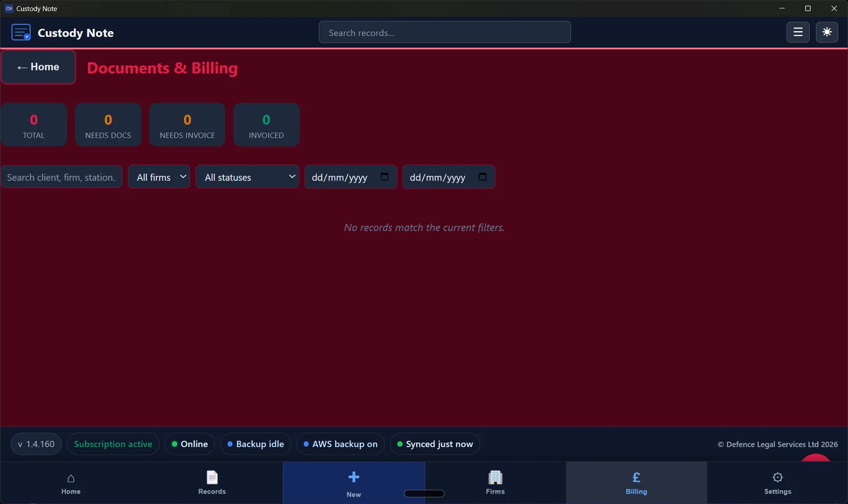This screenshot has height=504, width=848.
Task: Open Firms using the building icon
Action: (495, 478)
